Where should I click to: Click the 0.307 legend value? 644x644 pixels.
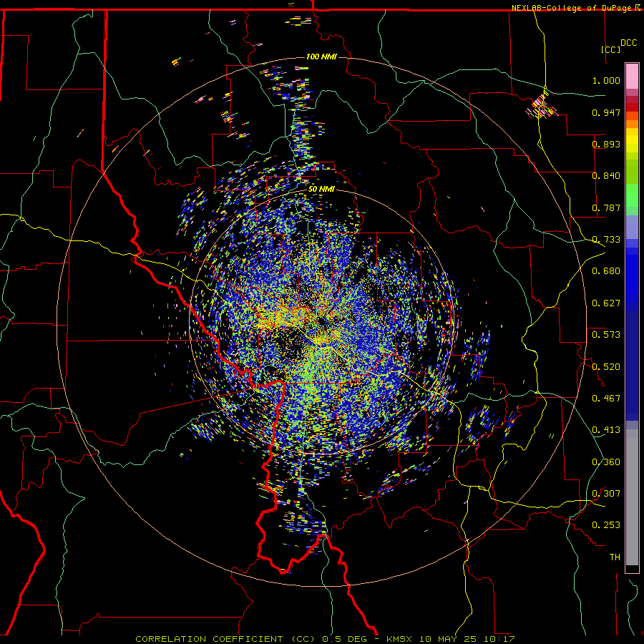pyautogui.click(x=606, y=494)
